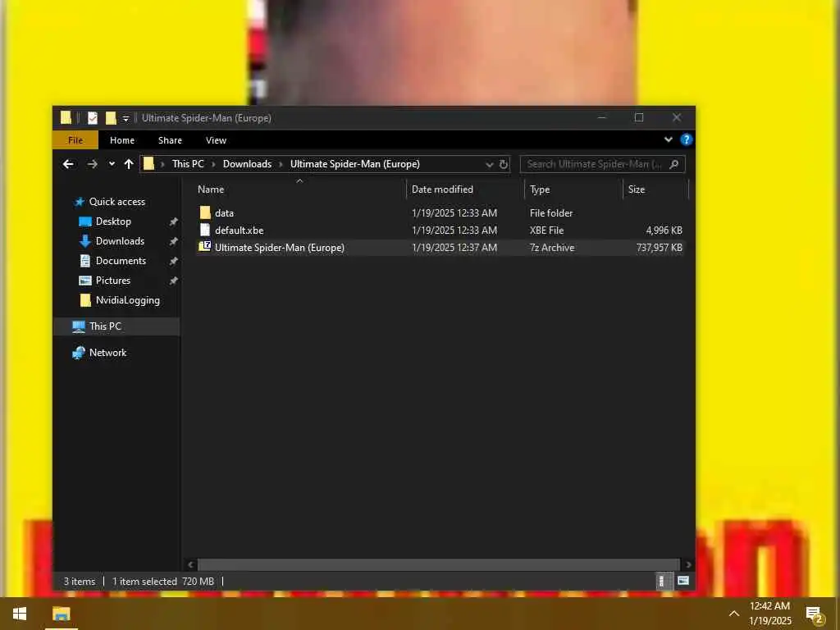Refresh the current folder view
The height and width of the screenshot is (630, 840).
(503, 164)
